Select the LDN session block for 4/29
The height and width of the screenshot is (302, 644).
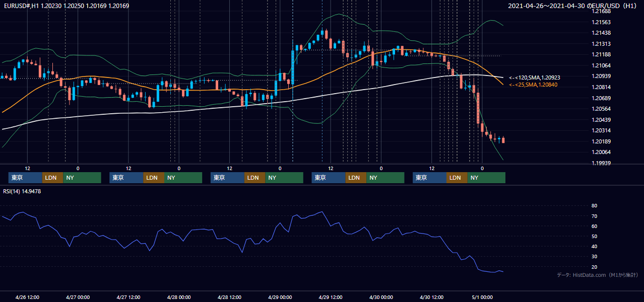[x=356, y=178]
